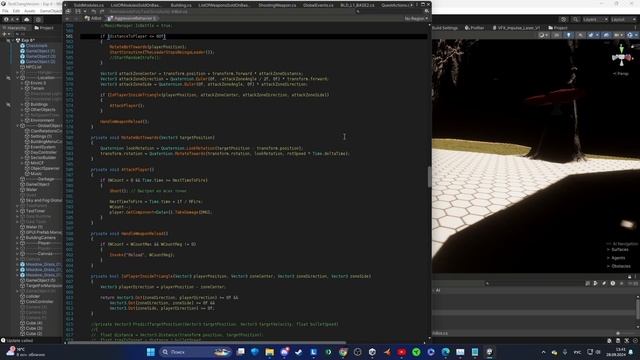Click the Undo arrow in code editor toolbar

[x=93, y=11]
